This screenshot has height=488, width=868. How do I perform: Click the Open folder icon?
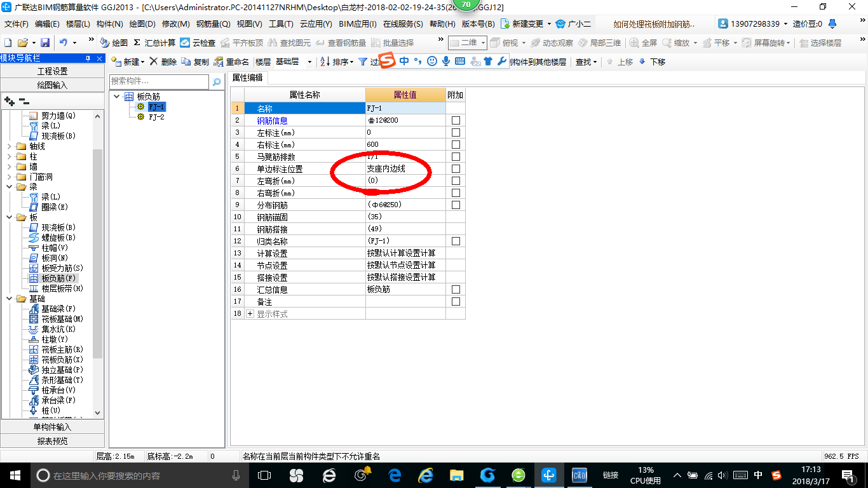pos(22,43)
